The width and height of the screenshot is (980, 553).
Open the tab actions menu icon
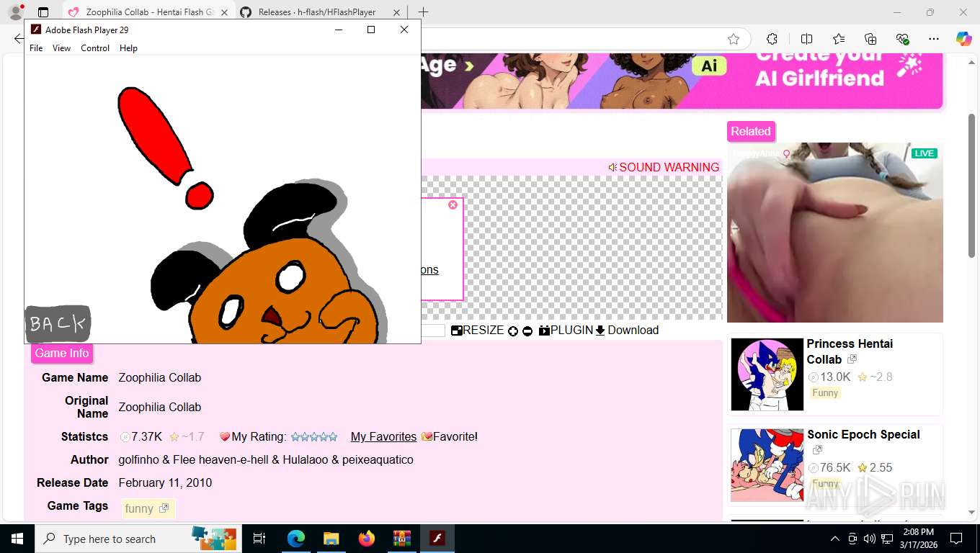click(43, 12)
